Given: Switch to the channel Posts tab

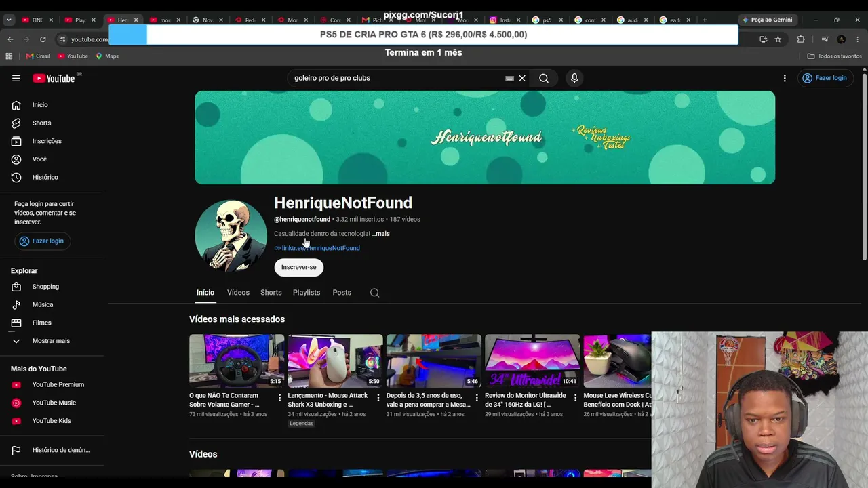Looking at the screenshot, I should tap(342, 293).
